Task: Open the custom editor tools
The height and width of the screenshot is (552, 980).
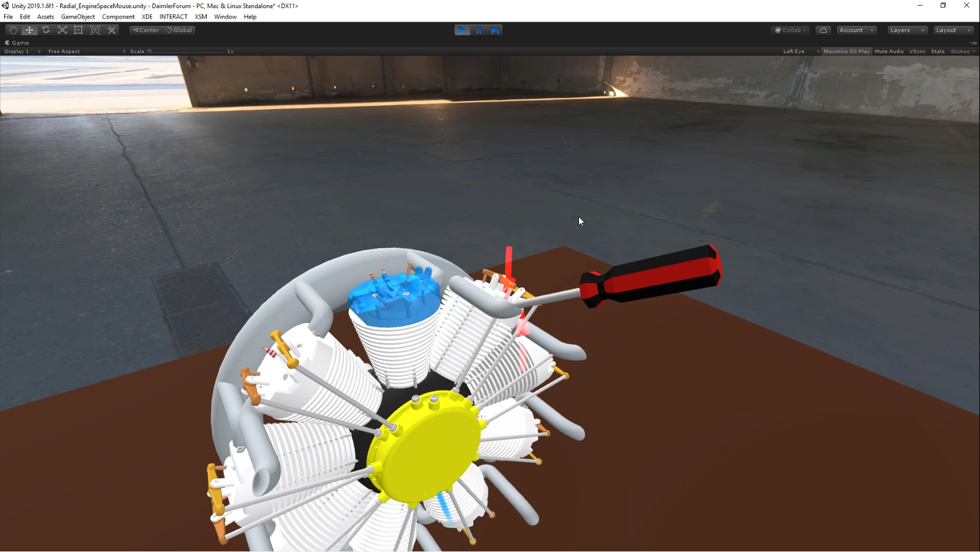Action: pos(111,30)
